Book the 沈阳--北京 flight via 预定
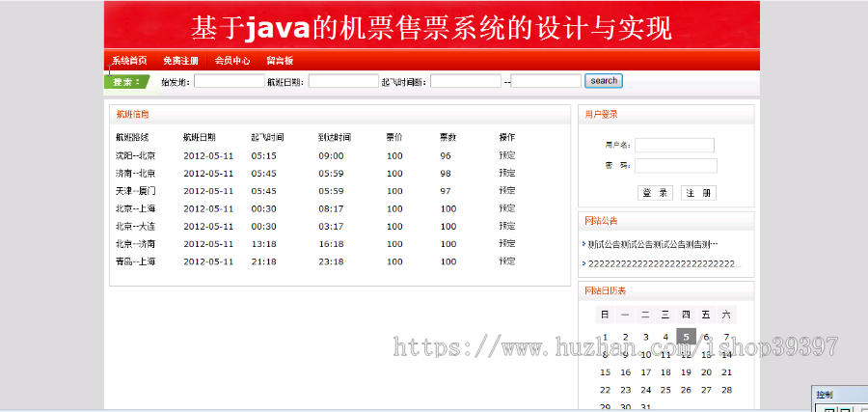 [507, 155]
